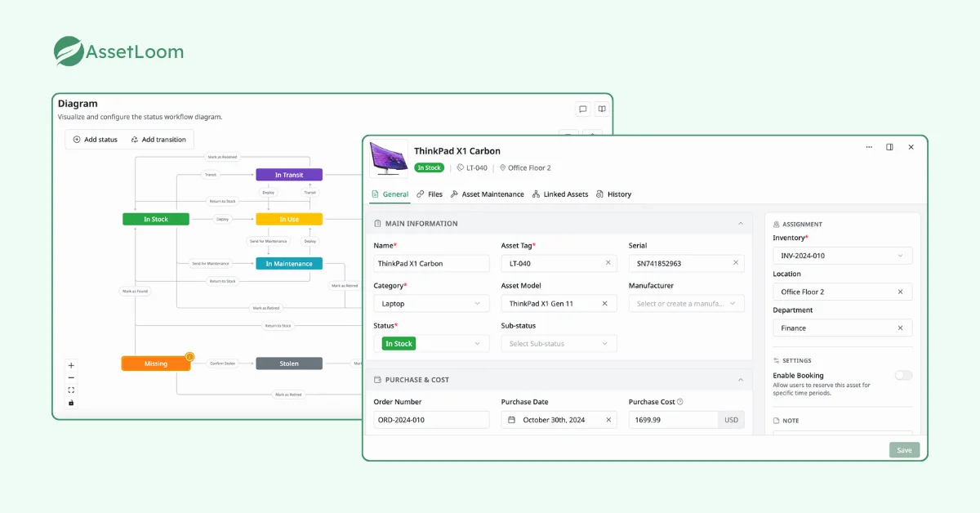Open the book documentation icon in Diagram

click(x=602, y=109)
